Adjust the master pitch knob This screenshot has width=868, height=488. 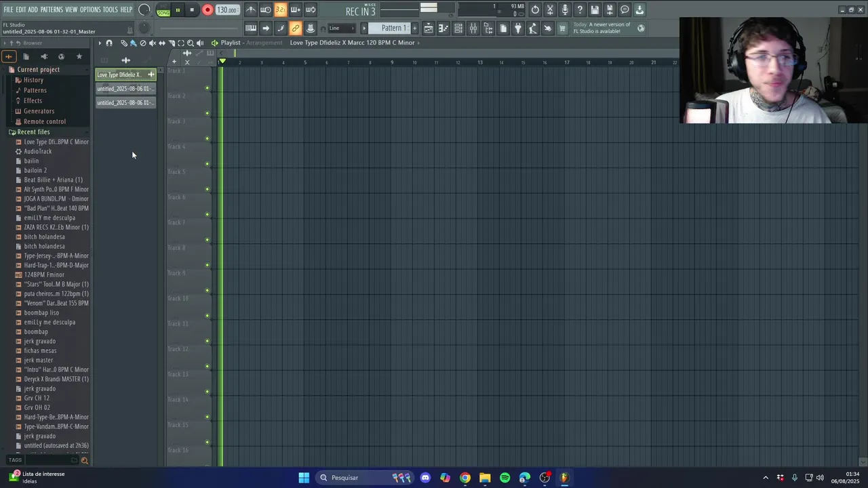[x=144, y=28]
